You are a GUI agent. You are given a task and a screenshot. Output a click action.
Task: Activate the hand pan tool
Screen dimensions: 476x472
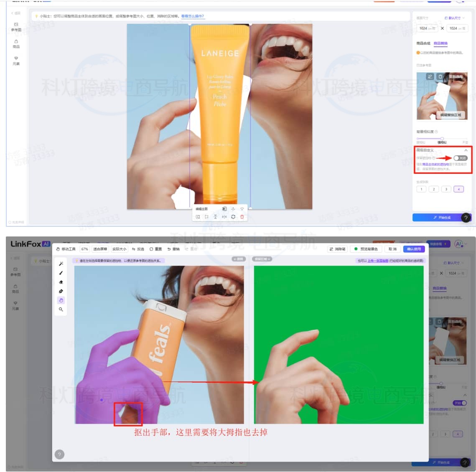coord(61,300)
